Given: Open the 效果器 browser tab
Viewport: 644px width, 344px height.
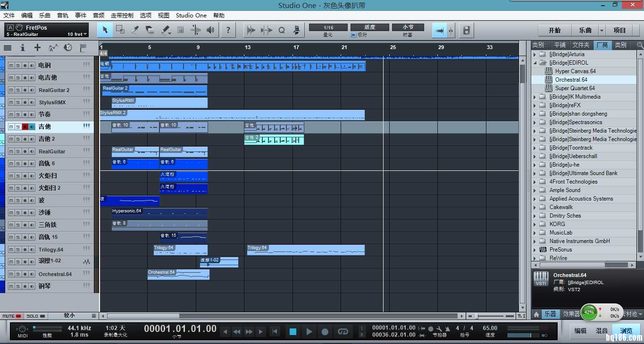Looking at the screenshot, I should [x=571, y=314].
